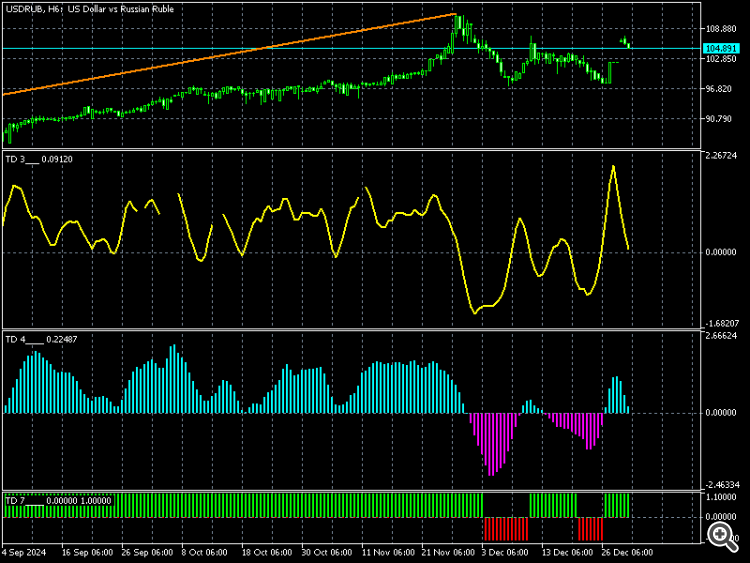Click the 2.66624 scale value in TD 4
The image size is (750, 563).
tap(721, 335)
